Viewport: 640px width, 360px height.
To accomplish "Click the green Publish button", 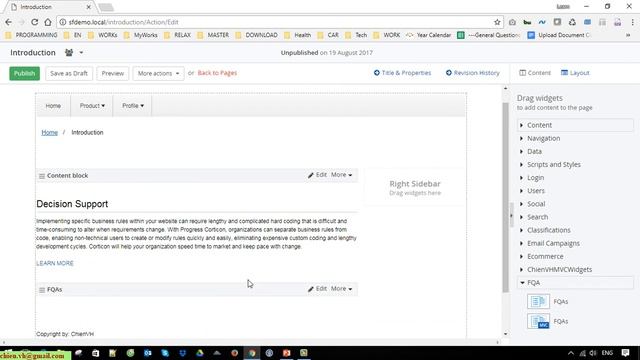I will [x=24, y=73].
